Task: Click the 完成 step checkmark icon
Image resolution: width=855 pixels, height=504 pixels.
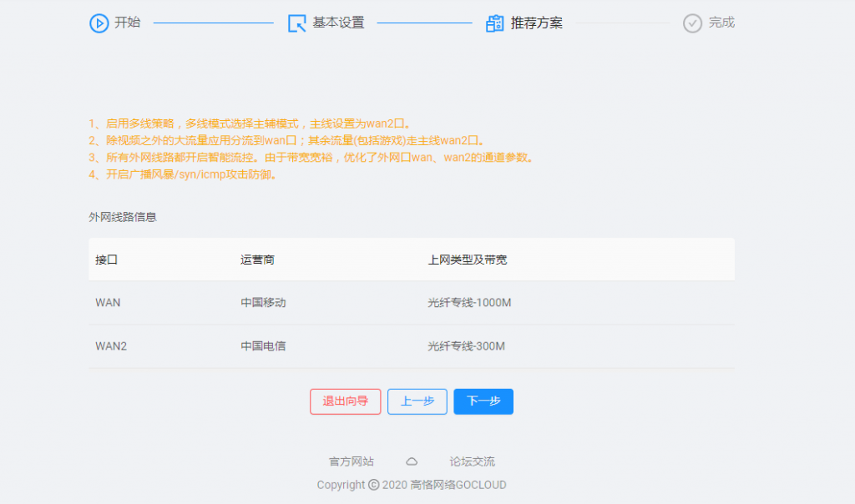Action: click(692, 23)
